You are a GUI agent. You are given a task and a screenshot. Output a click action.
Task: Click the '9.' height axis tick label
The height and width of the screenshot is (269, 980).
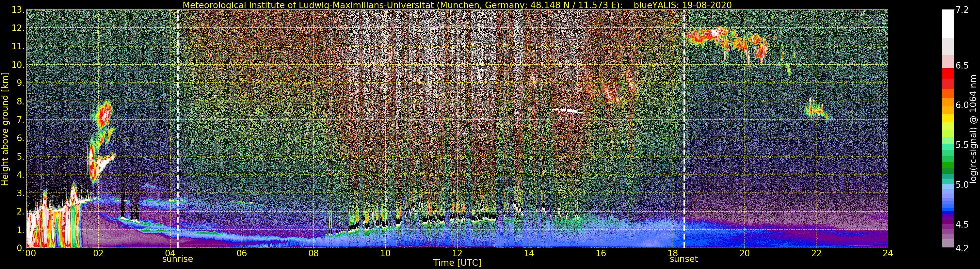(21, 83)
